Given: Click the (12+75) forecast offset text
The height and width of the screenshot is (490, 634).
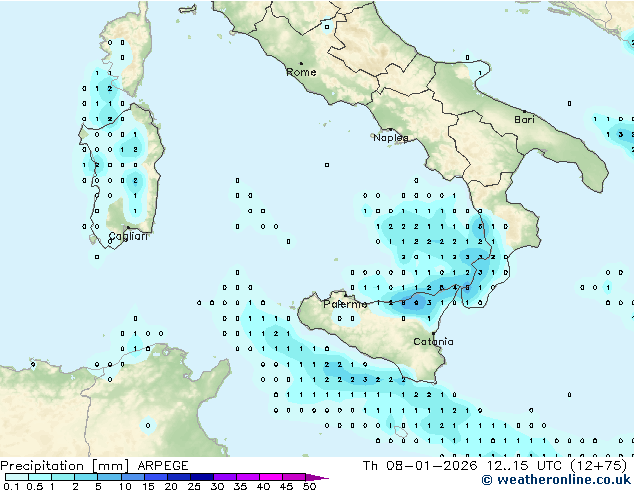Looking at the screenshot, I should (599, 466).
